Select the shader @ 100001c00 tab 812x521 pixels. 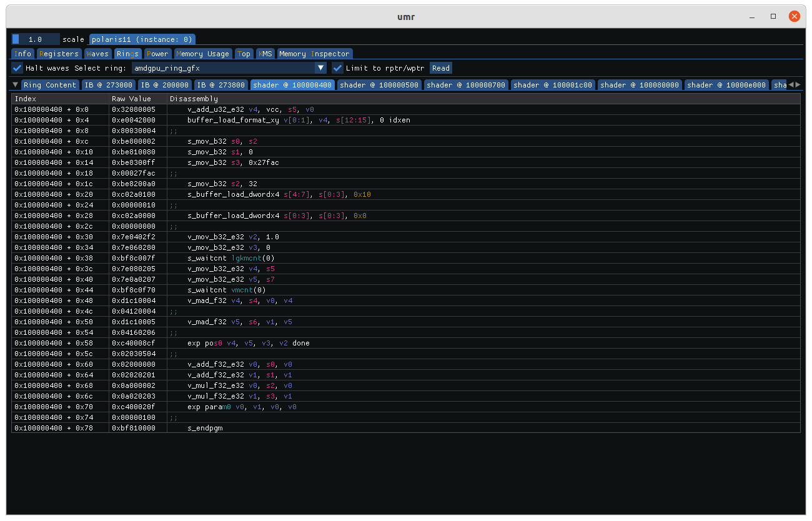click(553, 85)
